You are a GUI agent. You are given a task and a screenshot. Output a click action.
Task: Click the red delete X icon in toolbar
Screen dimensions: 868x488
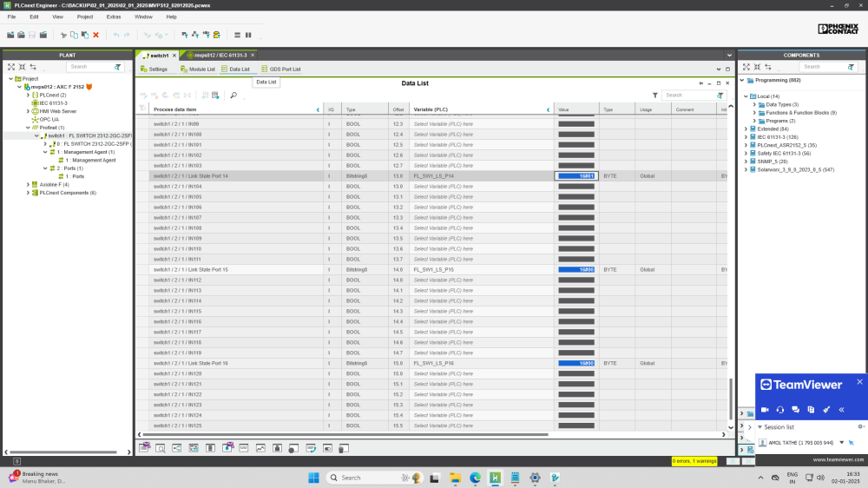95,35
